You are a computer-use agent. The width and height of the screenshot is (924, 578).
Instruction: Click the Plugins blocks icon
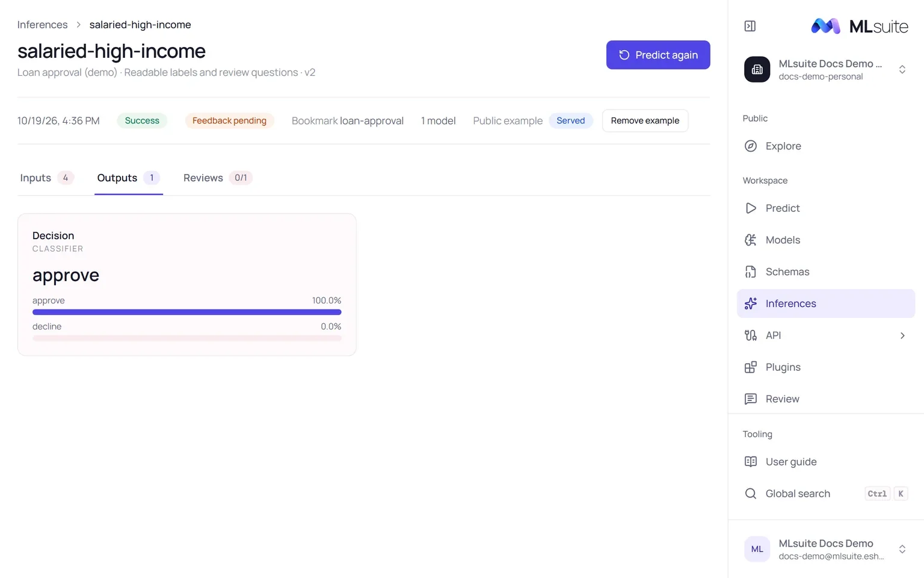pyautogui.click(x=751, y=367)
